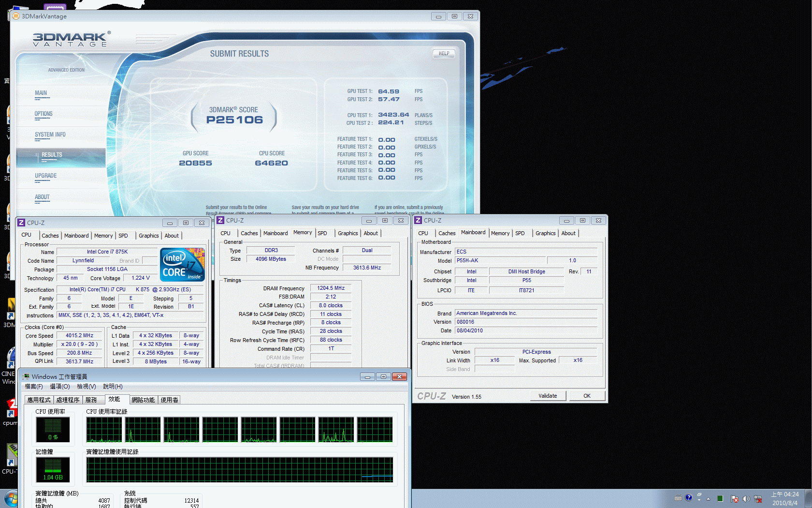The width and height of the screenshot is (812, 508).
Task: Click the green Task Manager CPU meter tray icon
Action: pos(720,499)
